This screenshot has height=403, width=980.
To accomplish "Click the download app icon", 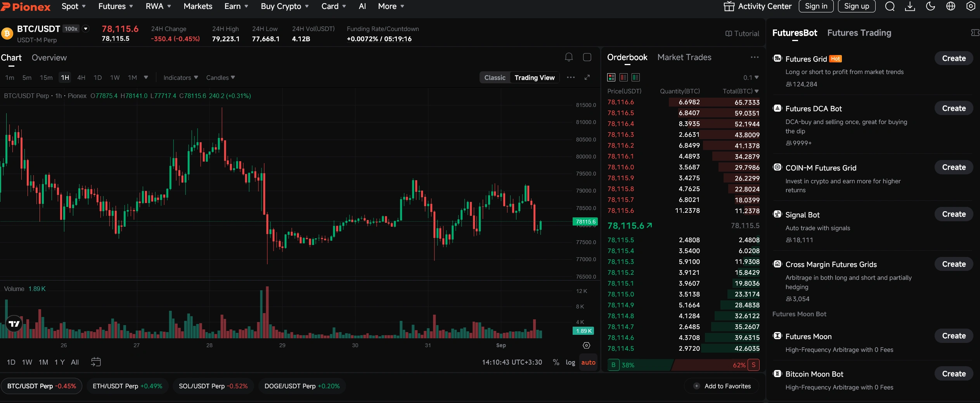I will click(x=910, y=6).
